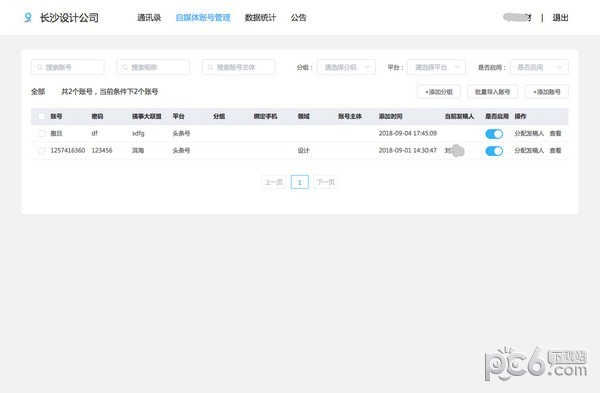Click the 2018-09-01 14:30:47 timestamp
The image size is (600, 393).
pyautogui.click(x=408, y=150)
